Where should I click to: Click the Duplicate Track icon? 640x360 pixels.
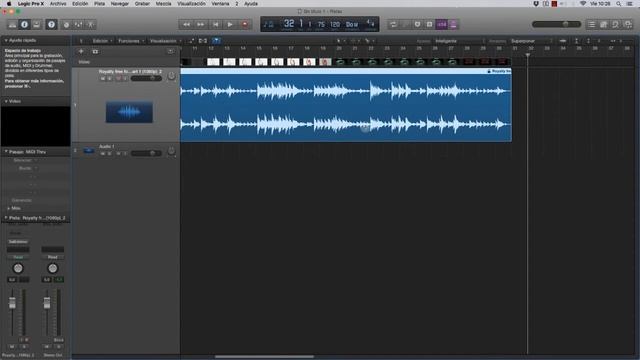(x=95, y=51)
